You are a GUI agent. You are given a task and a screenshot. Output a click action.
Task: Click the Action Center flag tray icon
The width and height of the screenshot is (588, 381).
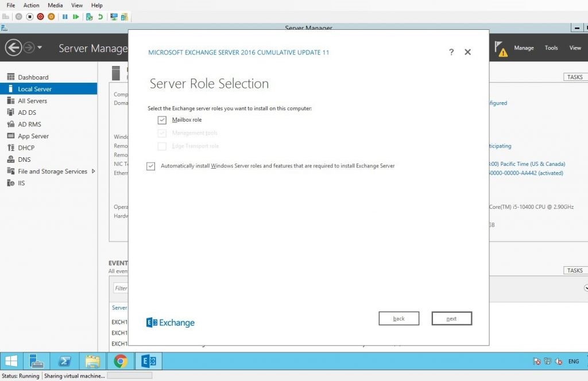point(537,361)
